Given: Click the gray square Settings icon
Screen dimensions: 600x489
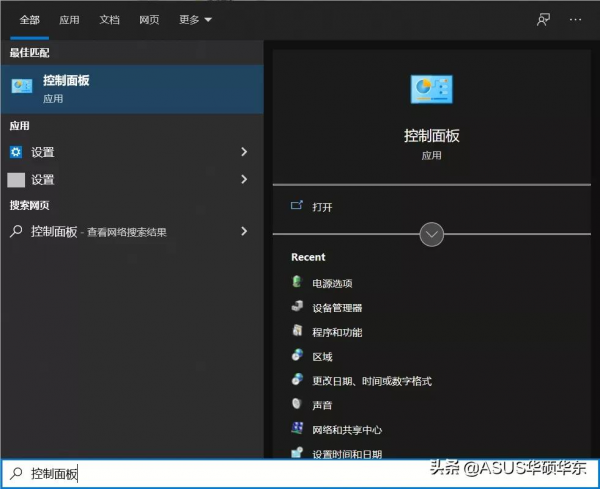Looking at the screenshot, I should [16, 180].
